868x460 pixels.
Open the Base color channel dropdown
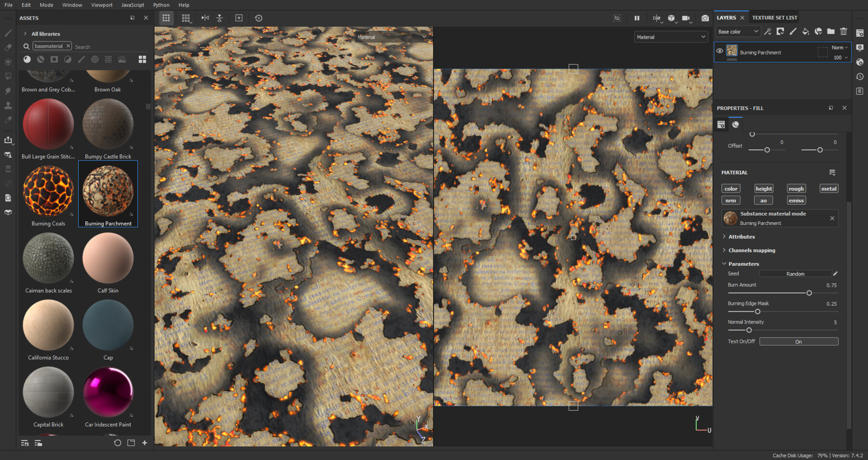(737, 31)
